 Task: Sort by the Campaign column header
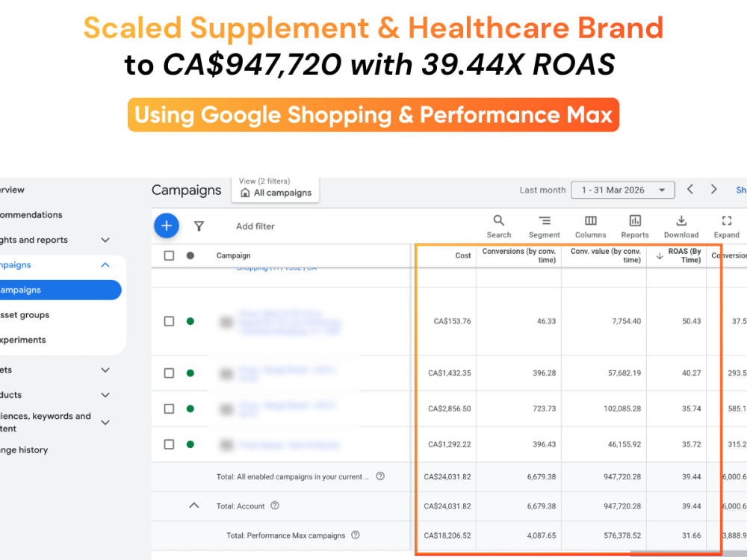233,255
